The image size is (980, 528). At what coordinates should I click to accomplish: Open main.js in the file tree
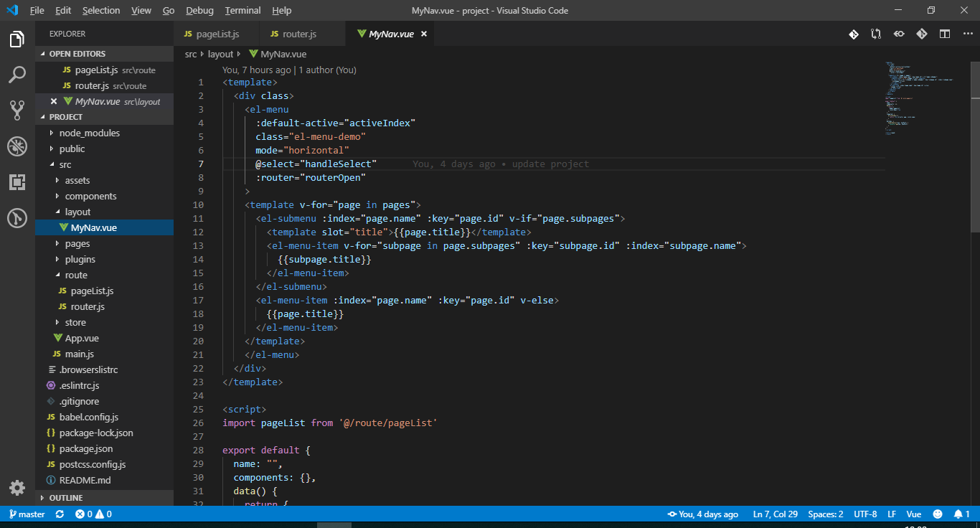80,354
